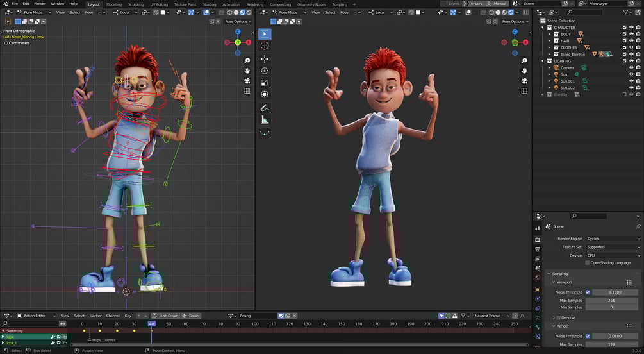Screen dimensions: 644x354
Task: Collapse the Sampling panel
Action: pos(549,274)
